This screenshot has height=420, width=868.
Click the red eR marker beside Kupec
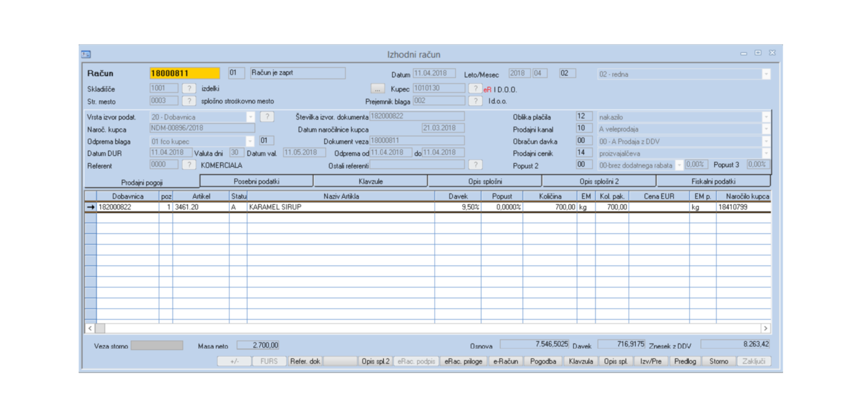click(488, 90)
